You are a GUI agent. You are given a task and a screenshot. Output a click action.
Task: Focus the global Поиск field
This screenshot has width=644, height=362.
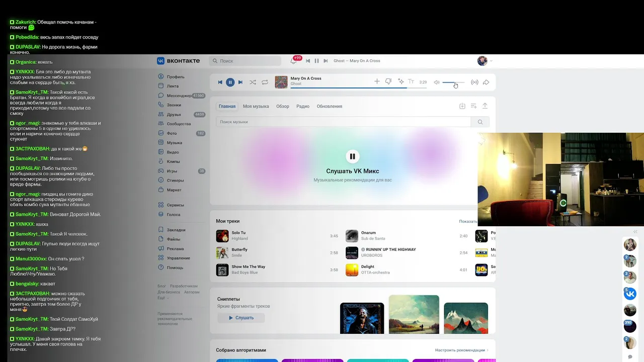click(246, 61)
